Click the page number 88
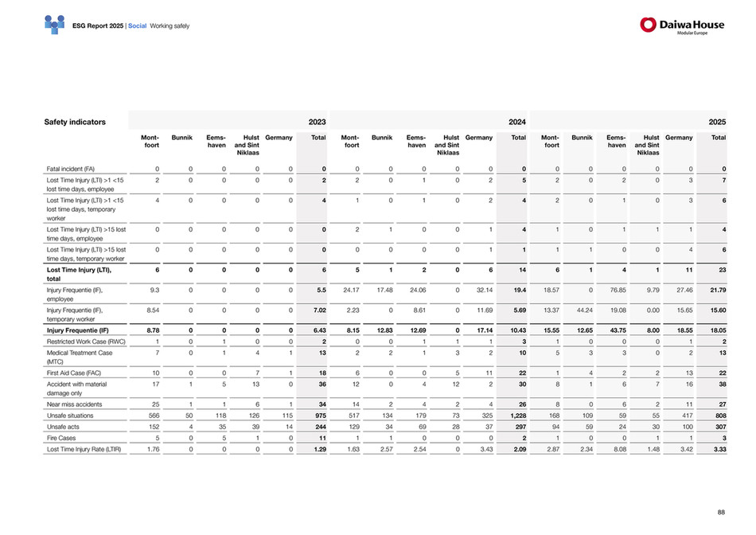Image resolution: width=756 pixels, height=535 pixels. (721, 513)
